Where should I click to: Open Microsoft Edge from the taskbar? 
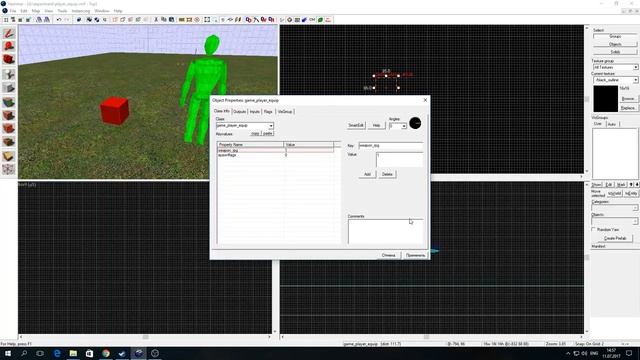57,353
